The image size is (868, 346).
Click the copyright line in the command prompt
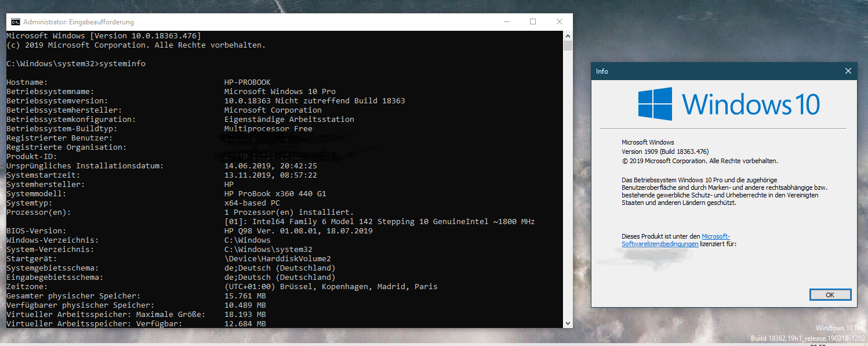pyautogui.click(x=136, y=45)
